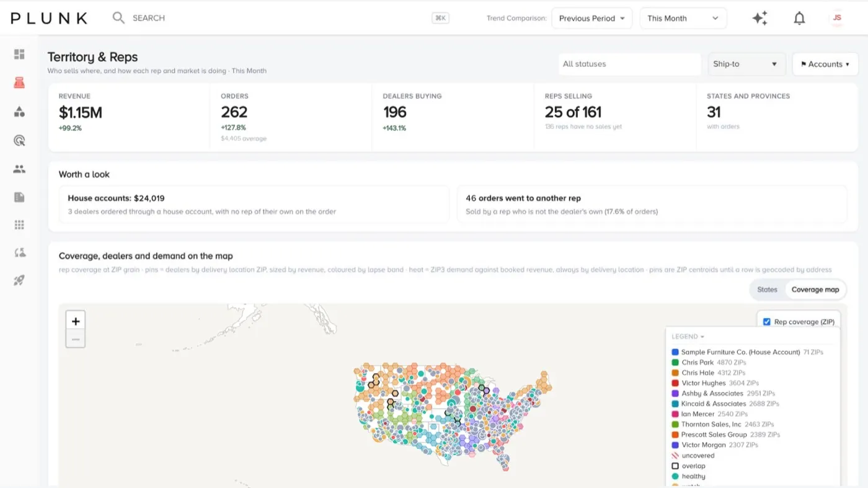Click the document sidebar icon

[19, 197]
